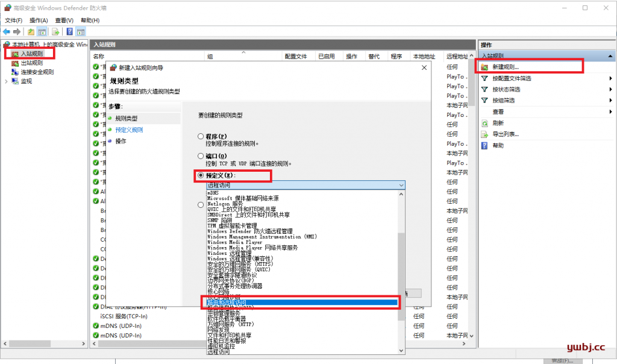Select the 出站规则 node in the tree
Image resolution: width=617 pixels, height=364 pixels.
[32, 63]
